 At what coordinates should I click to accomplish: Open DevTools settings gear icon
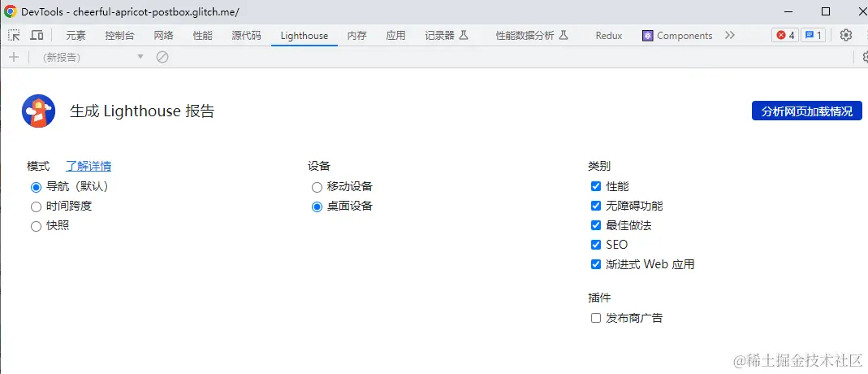[846, 35]
